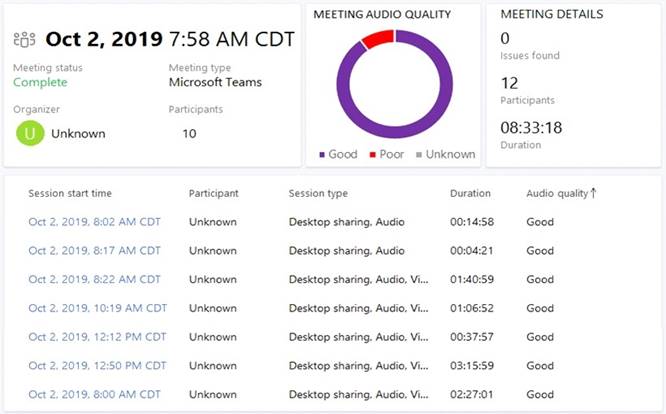Click the 00:04:21 duration cell
Image resolution: width=666 pixels, height=414 pixels.
click(x=472, y=251)
